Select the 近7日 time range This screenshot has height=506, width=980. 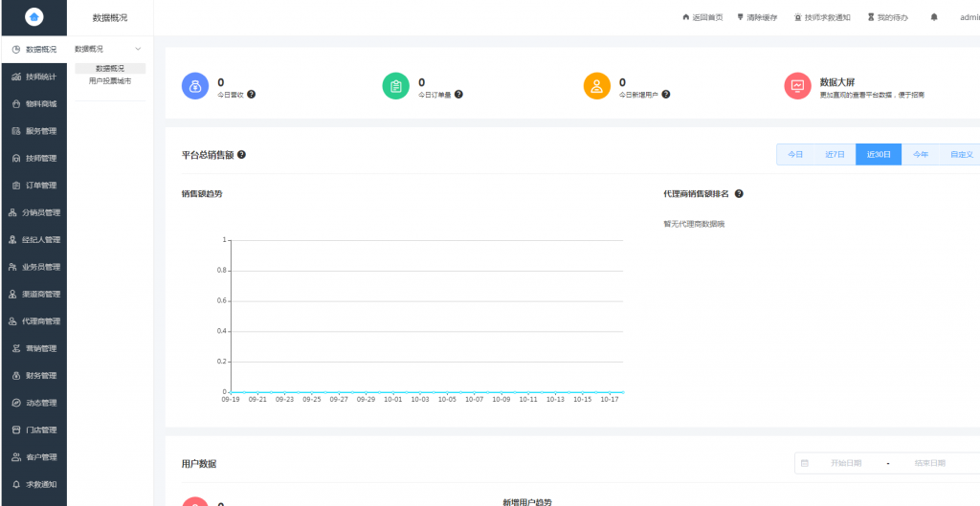[x=835, y=154]
